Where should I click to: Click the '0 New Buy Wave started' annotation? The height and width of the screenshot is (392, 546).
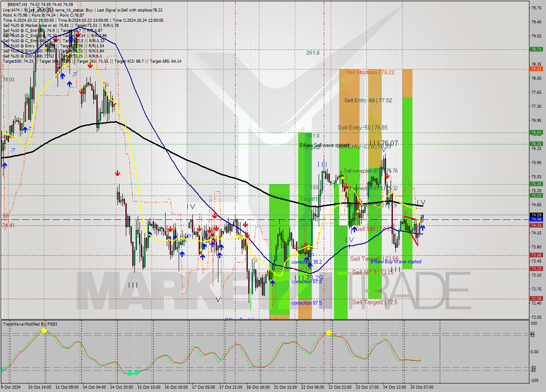[x=395, y=262]
